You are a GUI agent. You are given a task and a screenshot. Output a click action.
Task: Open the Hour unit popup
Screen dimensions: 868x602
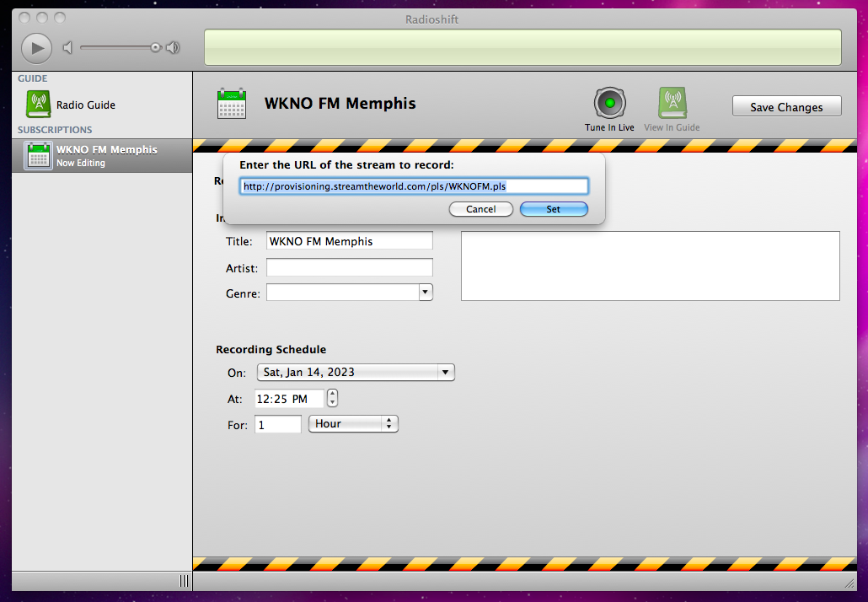click(353, 423)
